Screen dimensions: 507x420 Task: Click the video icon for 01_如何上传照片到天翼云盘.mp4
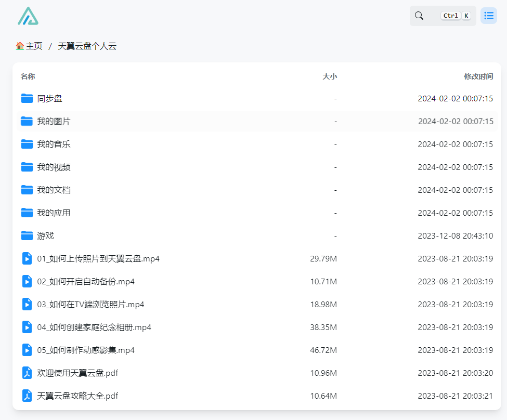[x=27, y=258]
